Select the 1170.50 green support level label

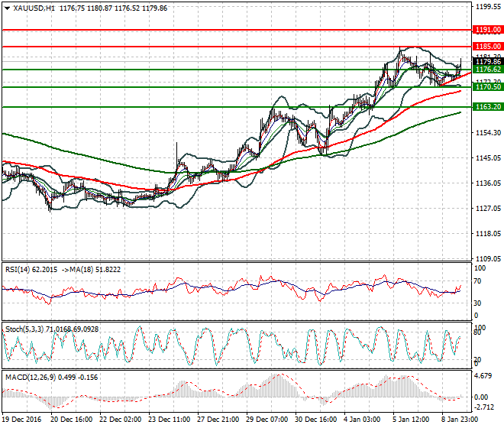488,87
